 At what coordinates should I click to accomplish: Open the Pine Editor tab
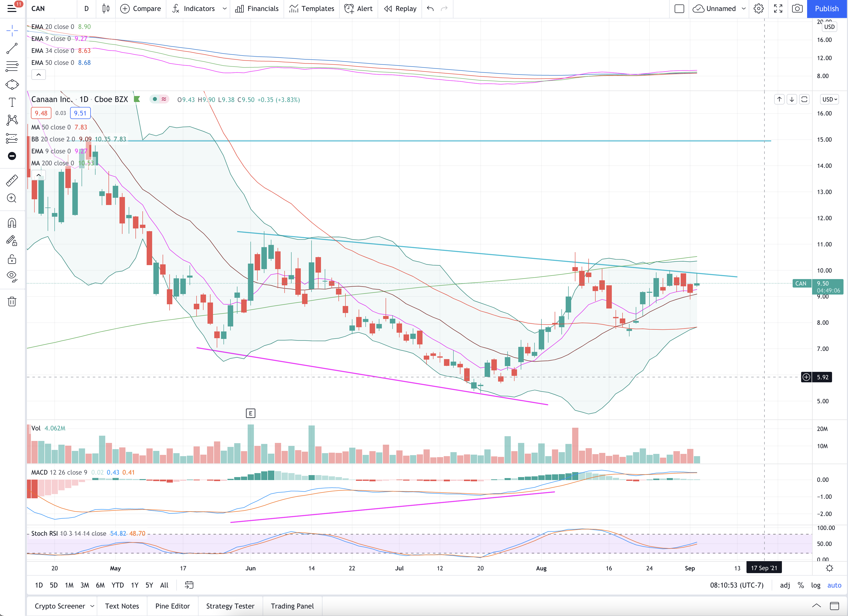(172, 606)
